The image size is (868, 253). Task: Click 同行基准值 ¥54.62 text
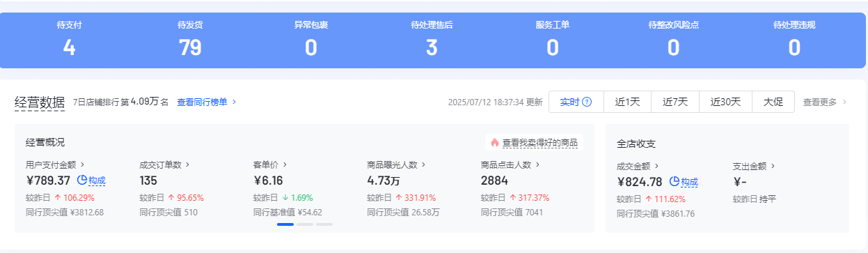click(287, 212)
